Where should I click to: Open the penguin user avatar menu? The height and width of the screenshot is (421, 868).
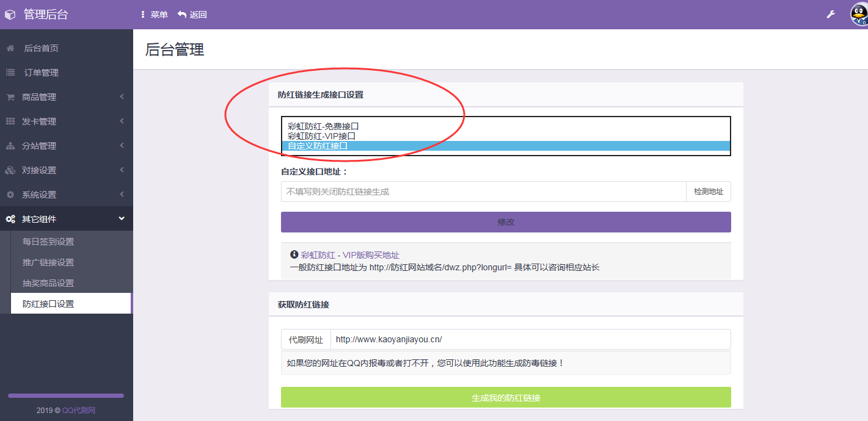[858, 15]
